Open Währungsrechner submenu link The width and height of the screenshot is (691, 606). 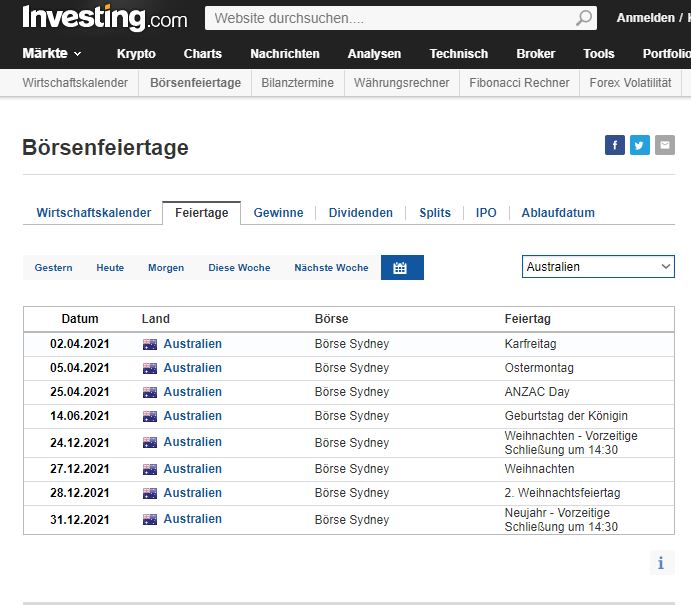(x=401, y=82)
